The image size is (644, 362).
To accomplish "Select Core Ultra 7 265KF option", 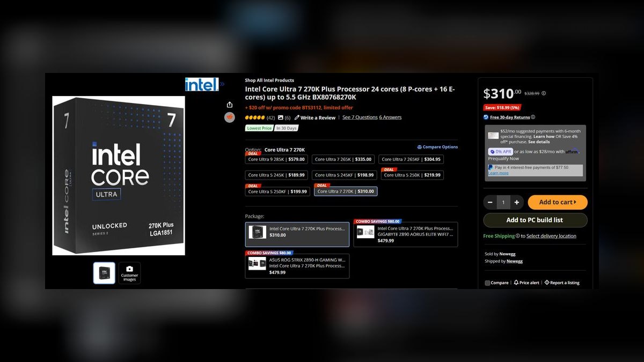I will (411, 159).
